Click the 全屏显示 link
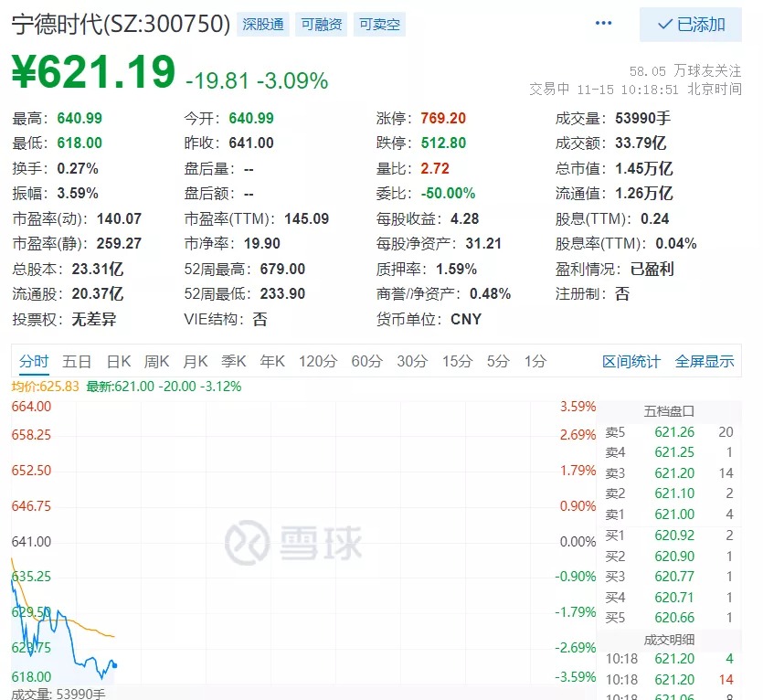Image resolution: width=763 pixels, height=700 pixels. (705, 362)
